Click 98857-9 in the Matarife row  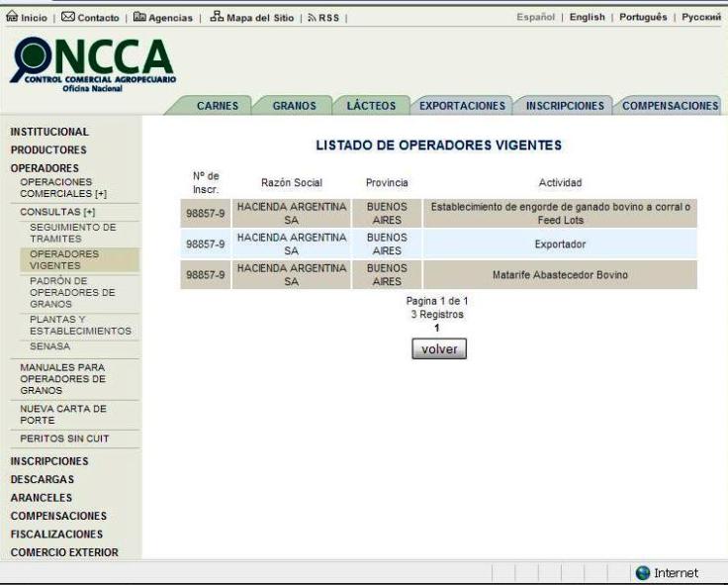pos(205,274)
